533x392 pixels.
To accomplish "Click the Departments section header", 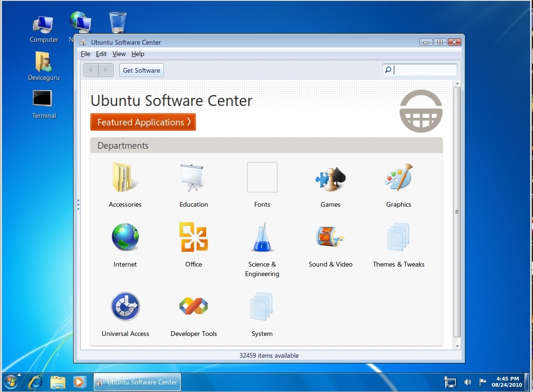I will coord(266,145).
